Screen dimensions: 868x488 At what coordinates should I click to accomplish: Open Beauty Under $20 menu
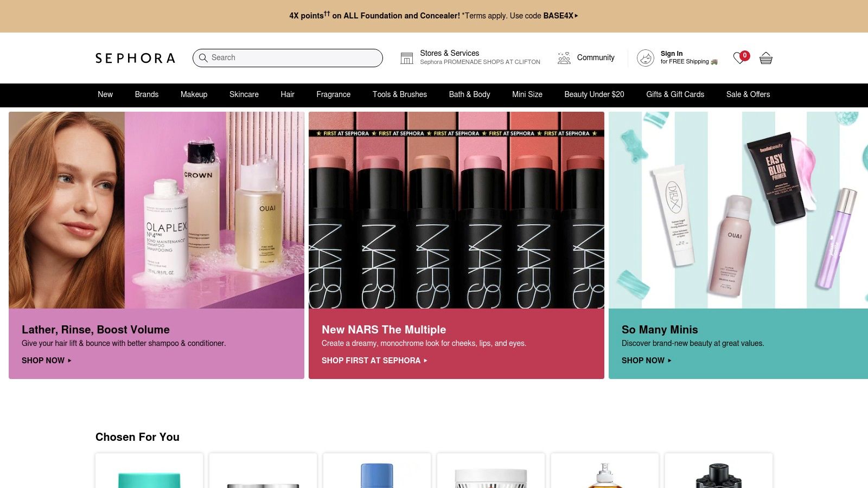point(594,94)
